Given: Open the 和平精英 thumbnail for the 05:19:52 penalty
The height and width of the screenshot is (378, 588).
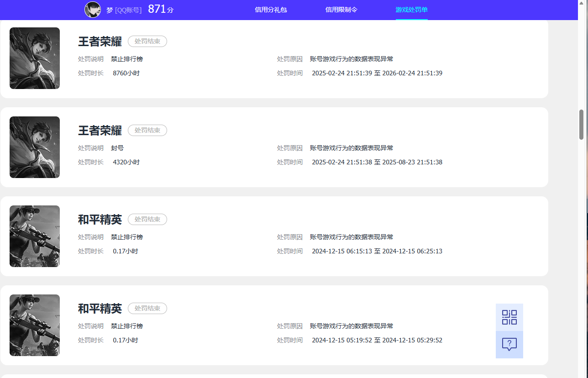Looking at the screenshot, I should click(35, 325).
